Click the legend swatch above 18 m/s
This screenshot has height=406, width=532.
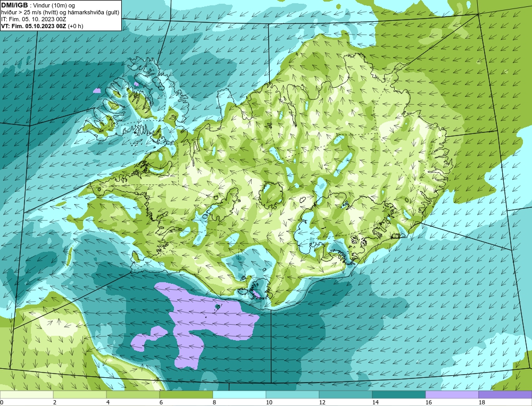pyautogui.click(x=505, y=394)
